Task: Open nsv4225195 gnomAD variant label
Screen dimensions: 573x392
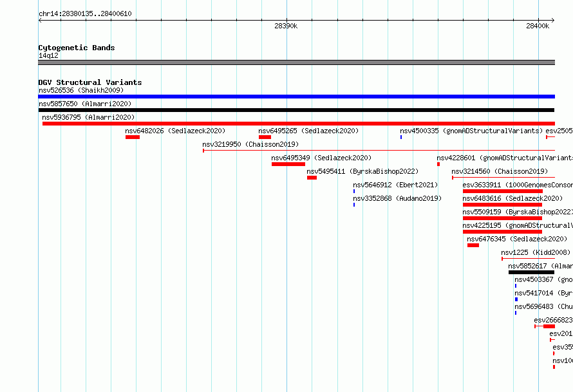Action: [x=518, y=225]
